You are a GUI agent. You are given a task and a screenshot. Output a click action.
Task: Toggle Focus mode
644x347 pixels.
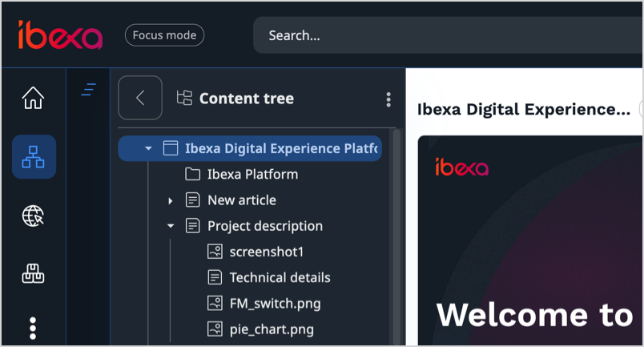click(x=164, y=35)
